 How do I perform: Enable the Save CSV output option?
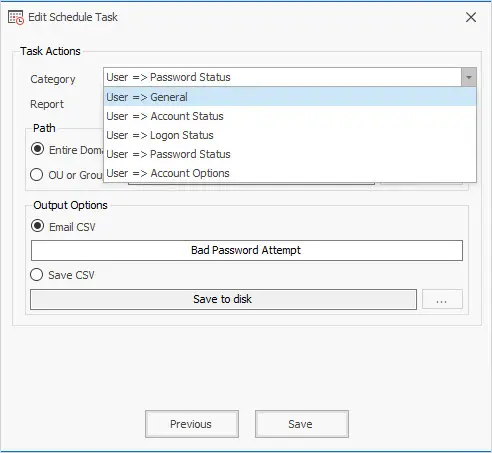click(37, 275)
